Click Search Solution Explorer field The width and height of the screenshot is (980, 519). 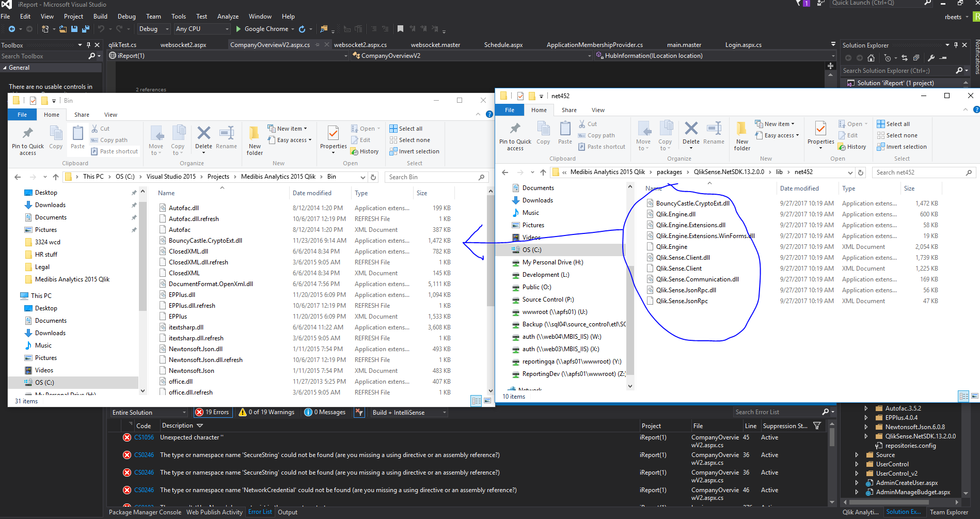898,71
